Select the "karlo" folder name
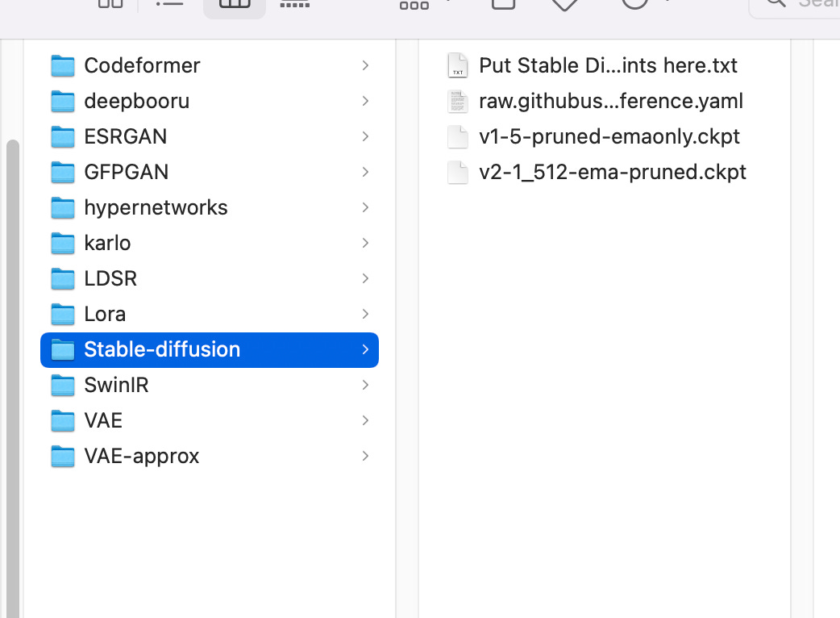 [107, 243]
